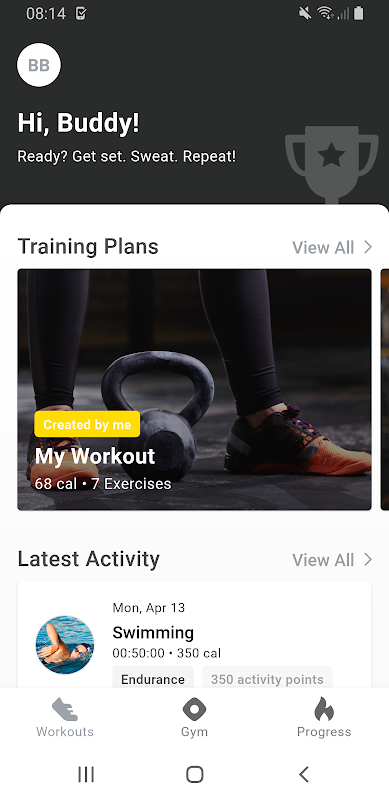Viewport: 389px width, 800px height.
Task: Tap Android home navigation button
Action: pyautogui.click(x=194, y=774)
